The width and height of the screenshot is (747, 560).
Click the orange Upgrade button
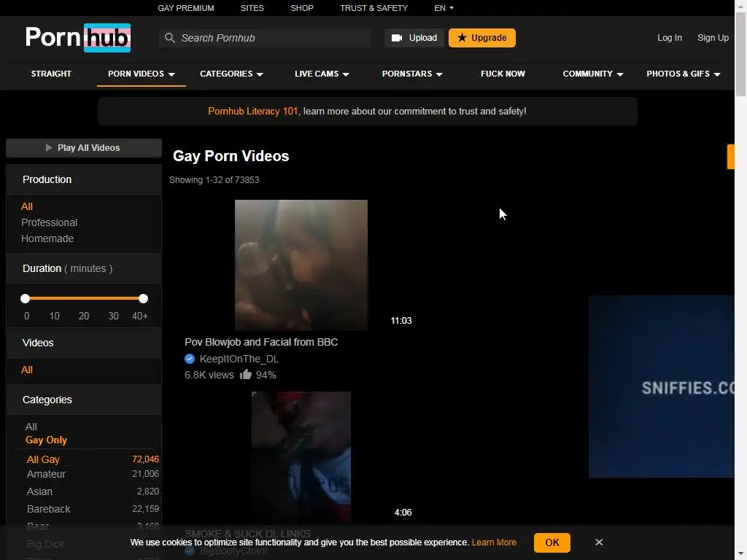481,38
